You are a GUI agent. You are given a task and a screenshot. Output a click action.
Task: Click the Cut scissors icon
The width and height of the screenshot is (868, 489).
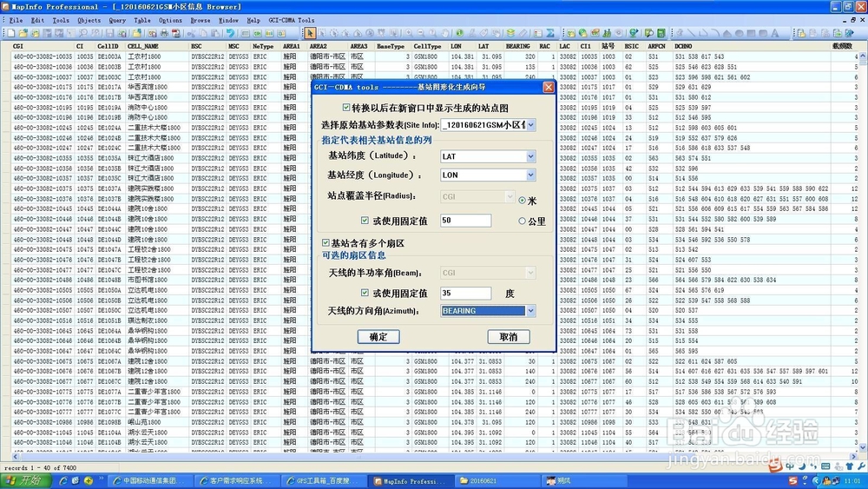pos(191,33)
